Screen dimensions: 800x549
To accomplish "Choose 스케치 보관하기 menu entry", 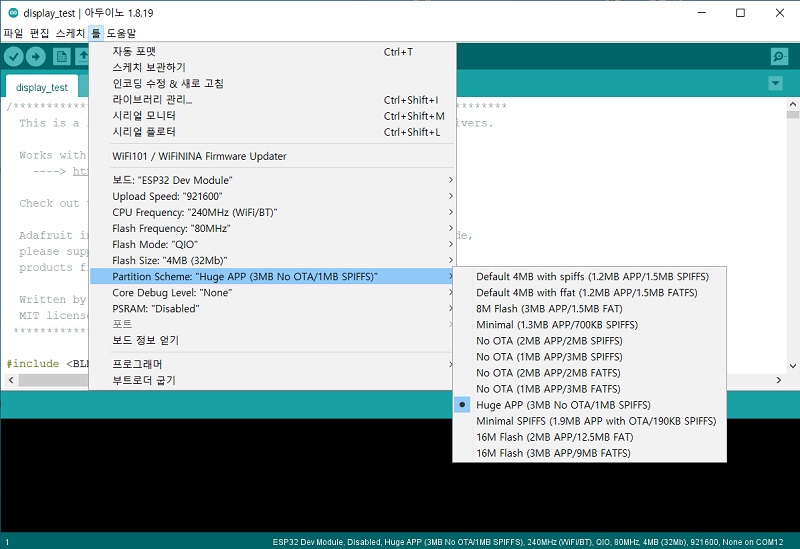I will coord(272,67).
